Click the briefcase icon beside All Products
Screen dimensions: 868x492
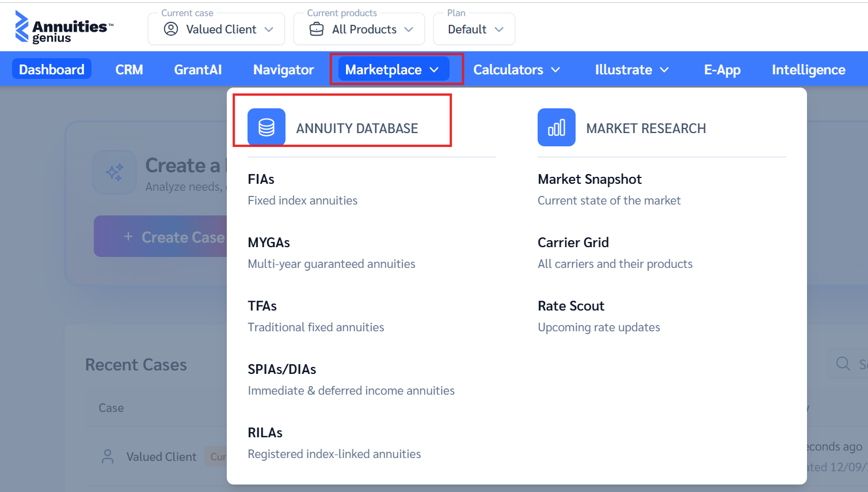pyautogui.click(x=317, y=29)
